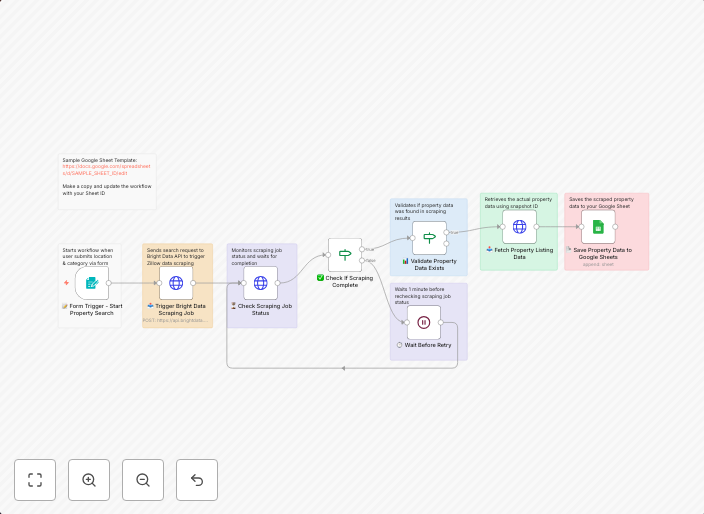The image size is (704, 514).
Task: Click the purple note "Waits 1 minute before rechecking"
Action: click(427, 294)
